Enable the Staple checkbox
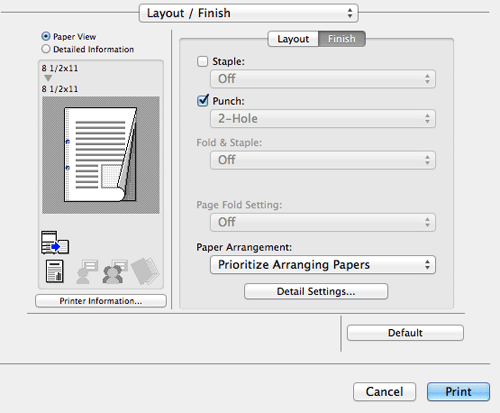Image resolution: width=500 pixels, height=413 pixels. (202, 61)
